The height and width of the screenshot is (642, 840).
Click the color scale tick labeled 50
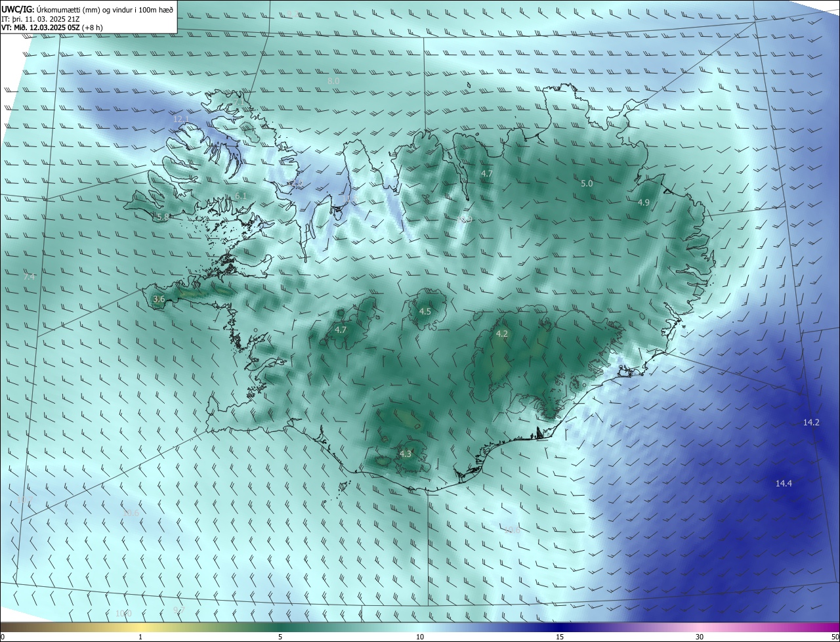click(835, 637)
